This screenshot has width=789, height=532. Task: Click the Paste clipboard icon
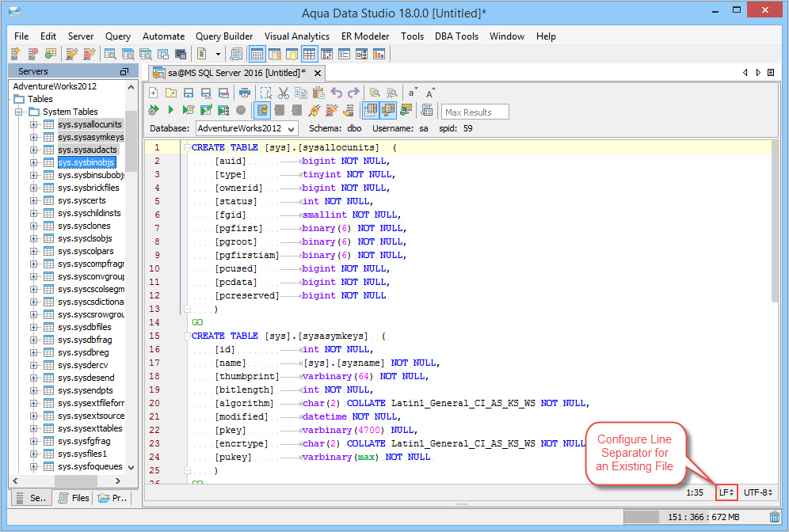318,93
